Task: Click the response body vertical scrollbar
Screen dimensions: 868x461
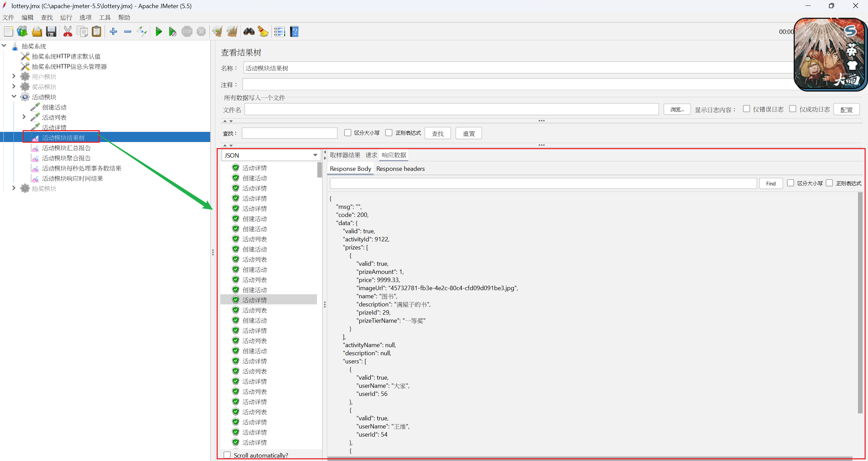Action: tap(860, 302)
